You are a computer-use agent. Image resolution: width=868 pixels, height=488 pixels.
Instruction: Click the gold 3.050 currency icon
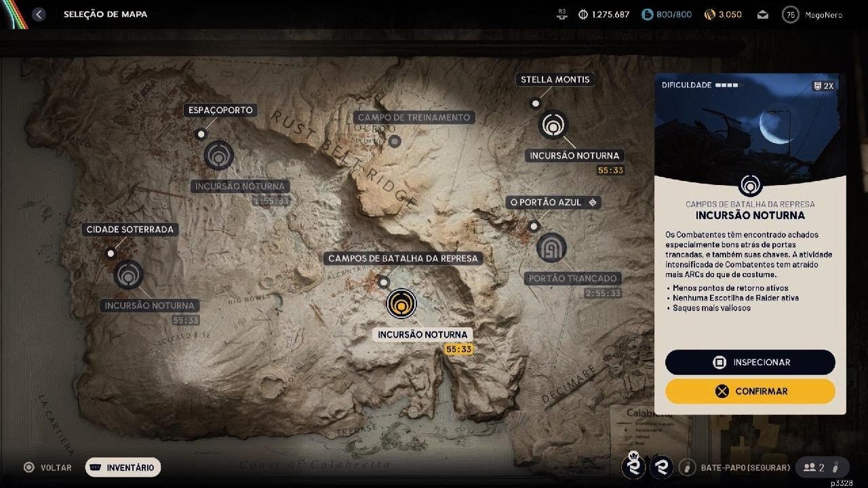click(x=710, y=14)
